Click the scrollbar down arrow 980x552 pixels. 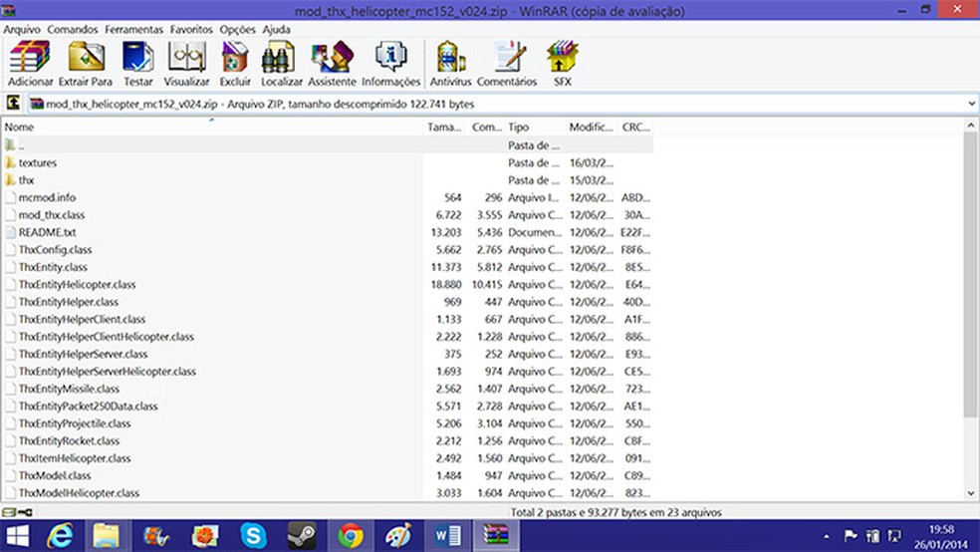(x=971, y=492)
